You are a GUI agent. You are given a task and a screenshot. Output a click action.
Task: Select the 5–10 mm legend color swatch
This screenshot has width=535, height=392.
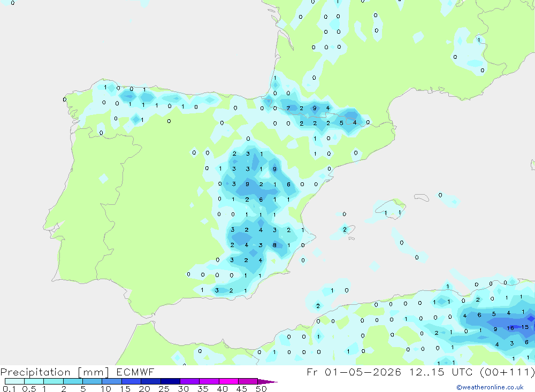92,381
